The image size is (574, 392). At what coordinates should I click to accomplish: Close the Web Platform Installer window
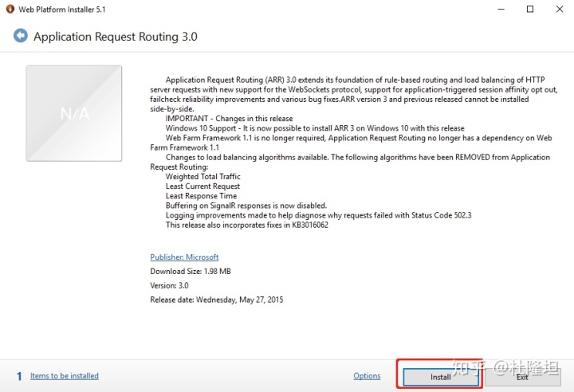click(x=560, y=9)
